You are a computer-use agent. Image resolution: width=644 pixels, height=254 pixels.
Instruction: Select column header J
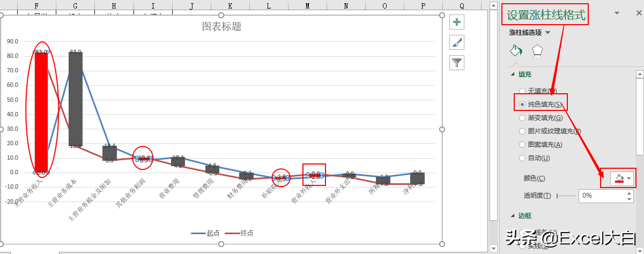[x=191, y=6]
